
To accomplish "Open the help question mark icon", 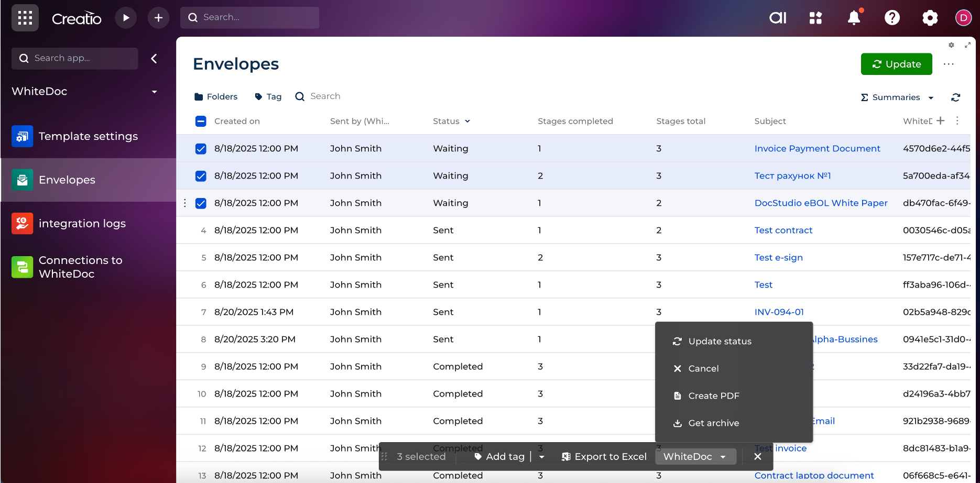I will point(892,18).
